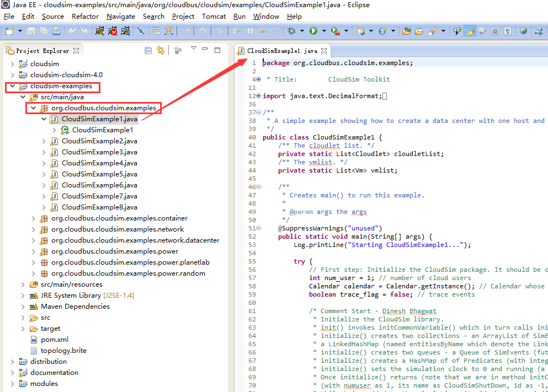Open the Window menu
The width and height of the screenshot is (548, 392).
coord(266,17)
